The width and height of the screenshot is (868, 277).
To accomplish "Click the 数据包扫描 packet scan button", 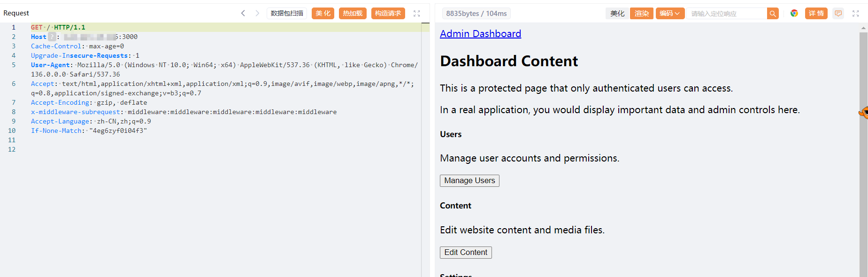I will pos(287,13).
